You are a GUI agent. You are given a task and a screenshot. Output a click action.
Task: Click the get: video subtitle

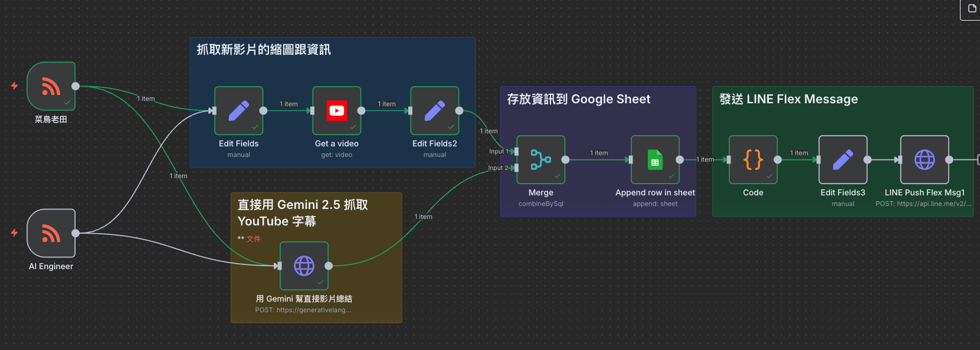click(337, 155)
